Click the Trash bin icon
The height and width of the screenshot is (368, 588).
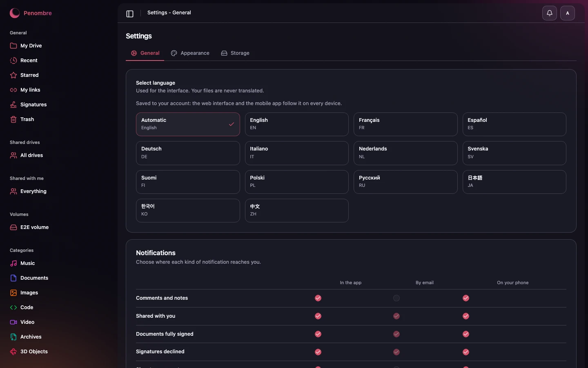click(x=13, y=119)
